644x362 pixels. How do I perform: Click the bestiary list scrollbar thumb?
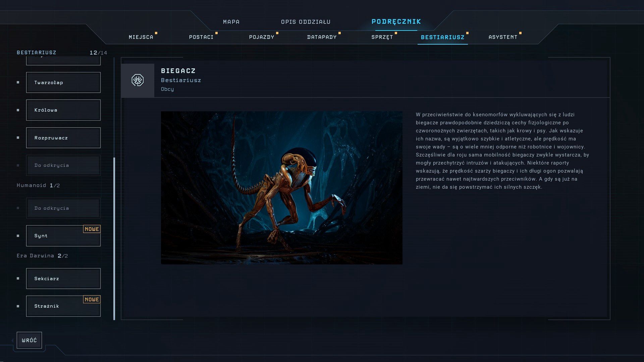(114, 239)
